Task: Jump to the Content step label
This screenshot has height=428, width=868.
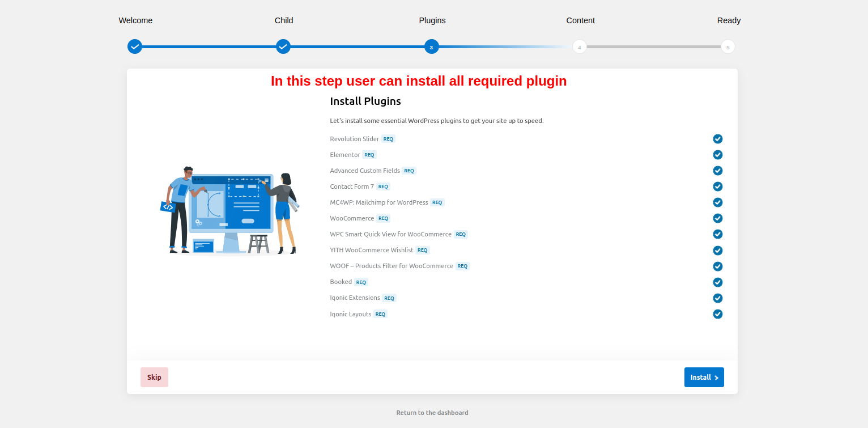Action: click(x=581, y=20)
